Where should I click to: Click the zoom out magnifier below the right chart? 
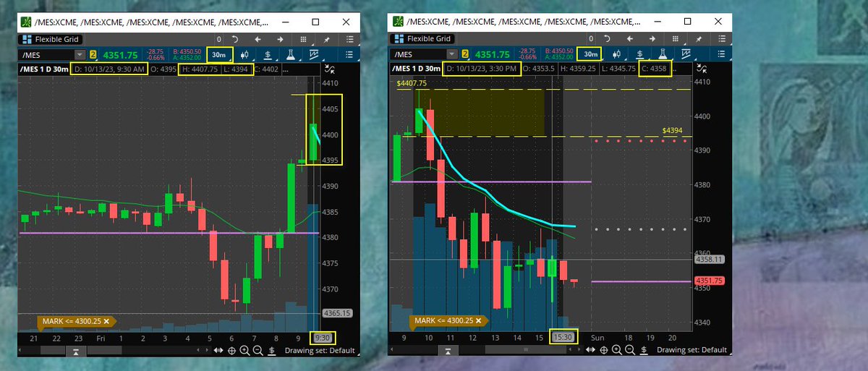(x=629, y=350)
